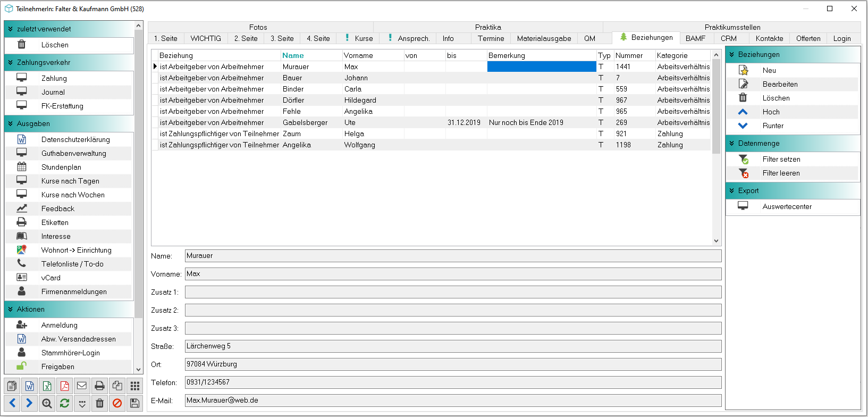Click the map icon beside Wohnort -> Einrichtung
The height and width of the screenshot is (417, 868).
22,250
